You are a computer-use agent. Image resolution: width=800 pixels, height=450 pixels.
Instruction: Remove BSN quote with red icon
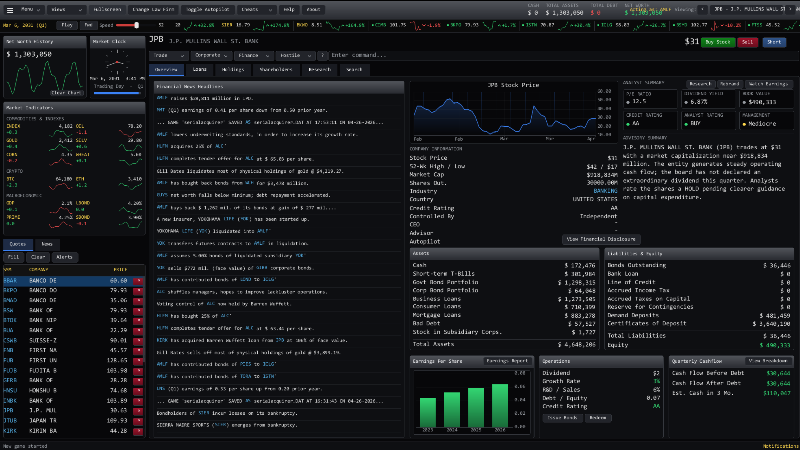tap(138, 311)
